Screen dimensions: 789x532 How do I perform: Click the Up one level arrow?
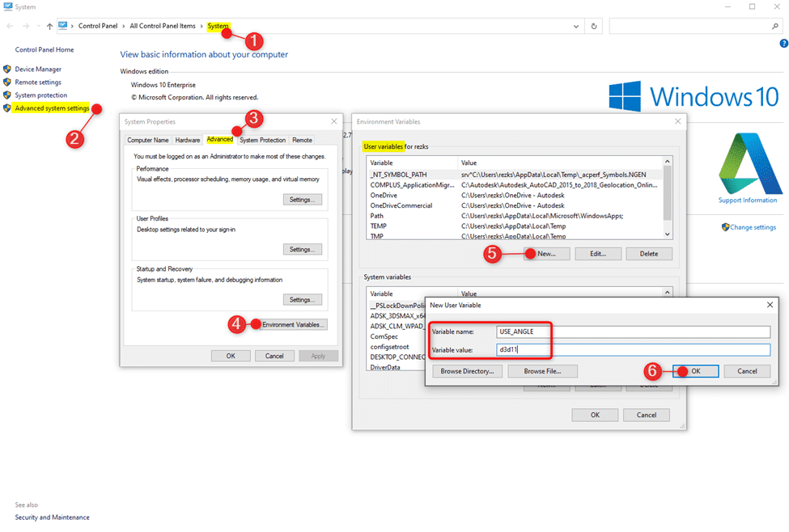49,26
